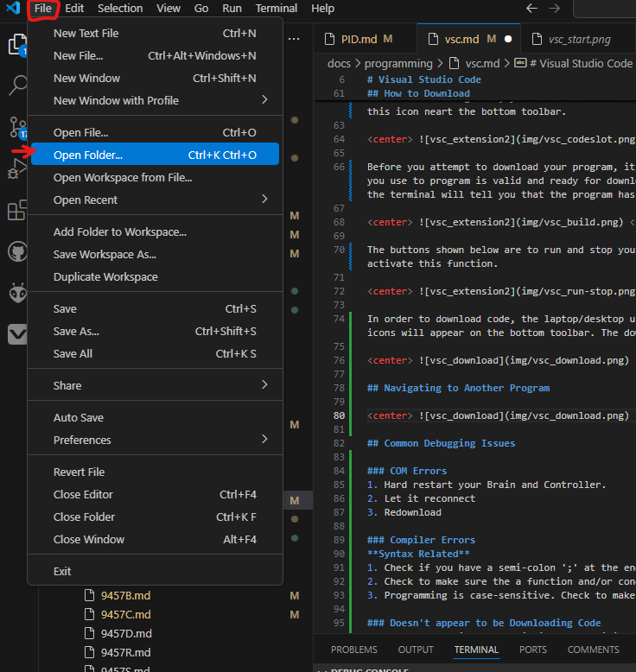Click the PID.md tab file icon
Screen dimensions: 636x672
(329, 40)
